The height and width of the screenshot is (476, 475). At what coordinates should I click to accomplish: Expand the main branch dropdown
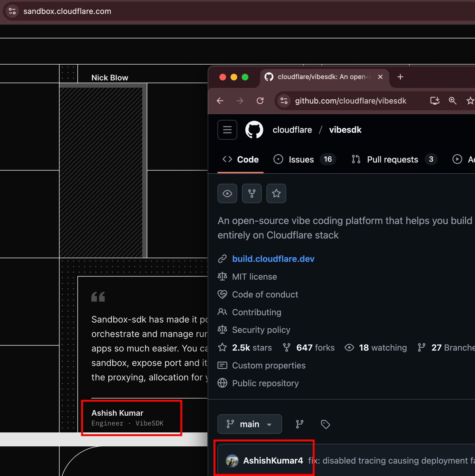pyautogui.click(x=250, y=424)
